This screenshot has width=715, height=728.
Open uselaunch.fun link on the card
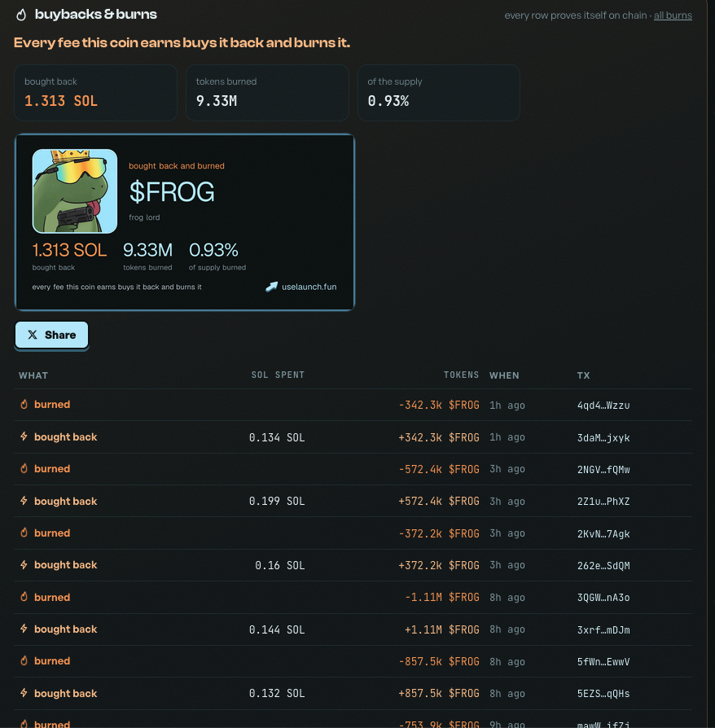[309, 287]
